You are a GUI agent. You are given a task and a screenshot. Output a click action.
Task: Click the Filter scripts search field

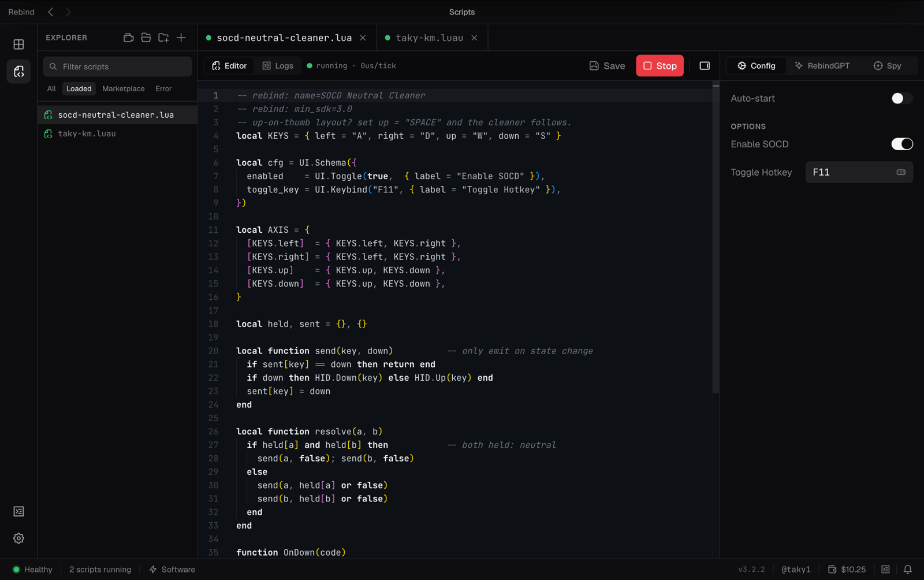117,66
